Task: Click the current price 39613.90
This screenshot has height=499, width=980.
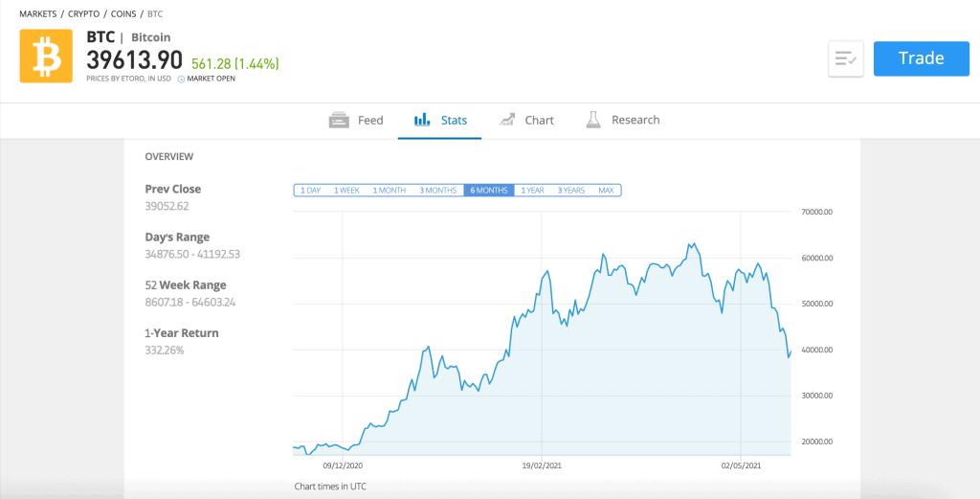Action: pyautogui.click(x=134, y=60)
